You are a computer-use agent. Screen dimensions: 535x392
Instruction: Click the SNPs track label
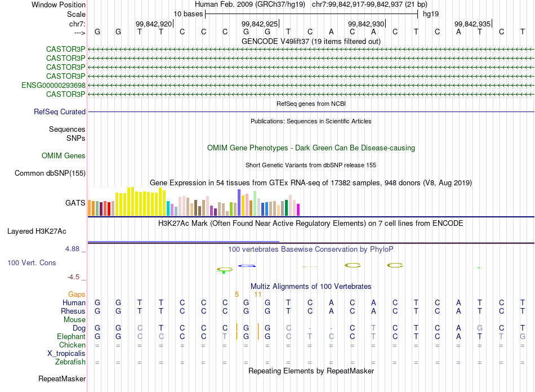pyautogui.click(x=76, y=138)
